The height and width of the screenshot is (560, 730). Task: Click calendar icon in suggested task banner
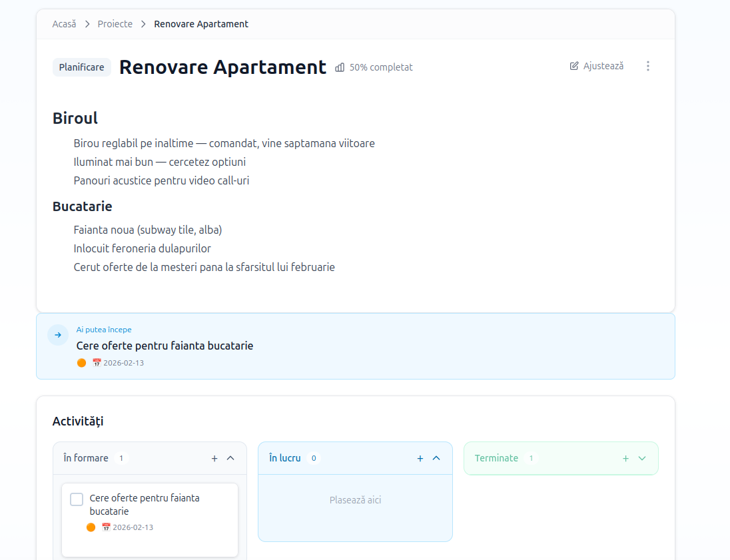pos(97,363)
